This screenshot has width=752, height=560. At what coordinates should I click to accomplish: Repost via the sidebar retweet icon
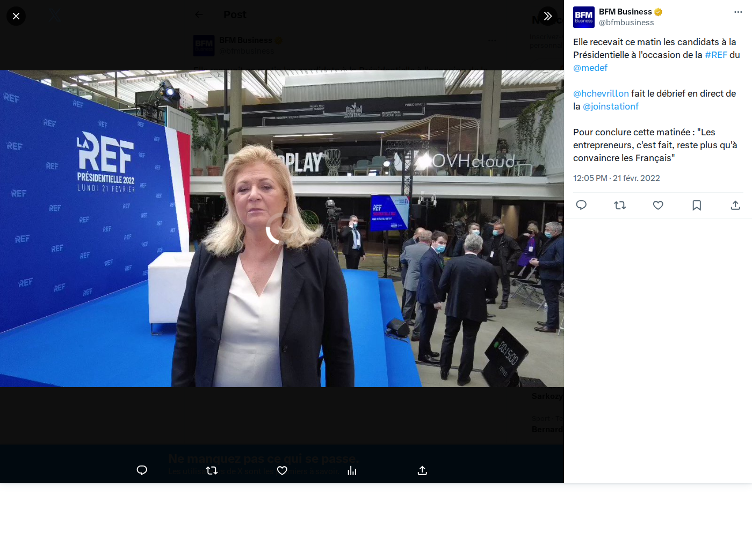[x=620, y=205]
